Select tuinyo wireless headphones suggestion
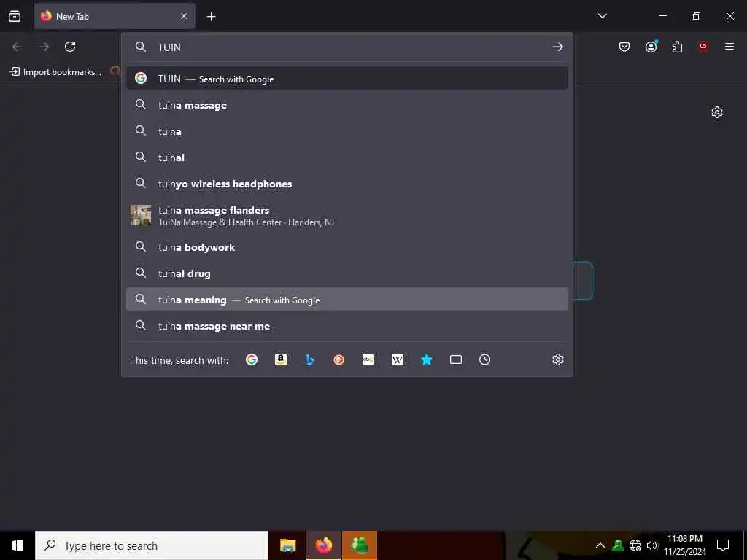The height and width of the screenshot is (560, 747). [347, 183]
